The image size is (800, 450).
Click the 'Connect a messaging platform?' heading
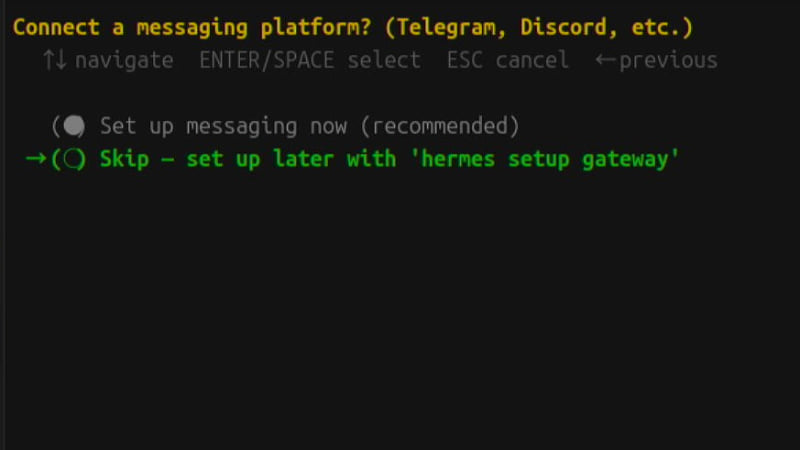tap(192, 28)
